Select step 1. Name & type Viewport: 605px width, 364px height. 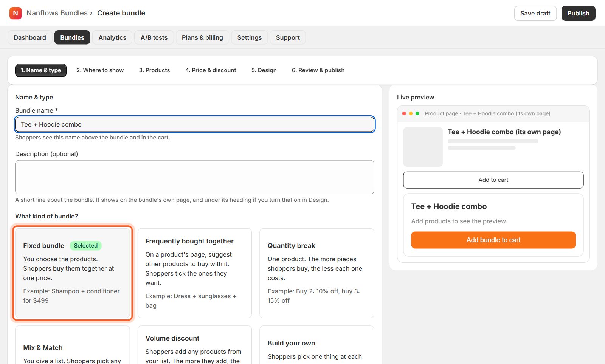click(x=41, y=70)
